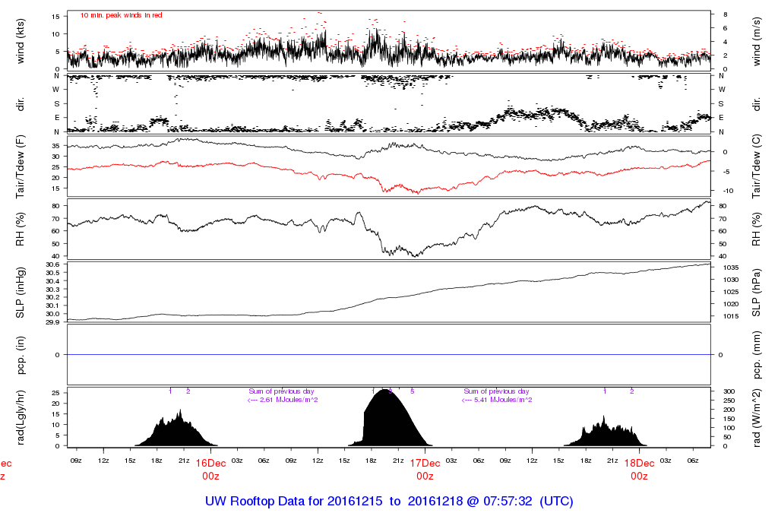Click the "10 min. peak winds in red" note
The image size is (778, 532).
pos(122,15)
